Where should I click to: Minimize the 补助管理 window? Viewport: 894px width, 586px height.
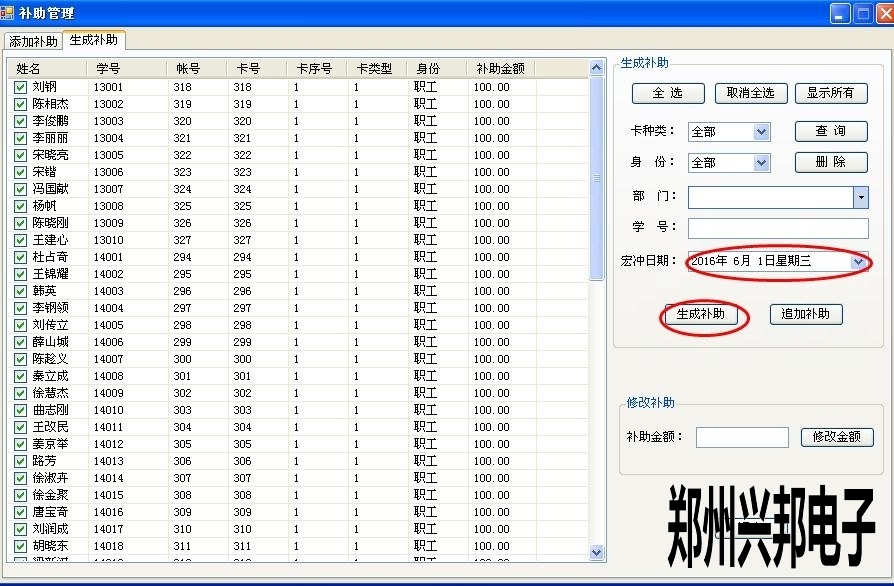pyautogui.click(x=839, y=14)
